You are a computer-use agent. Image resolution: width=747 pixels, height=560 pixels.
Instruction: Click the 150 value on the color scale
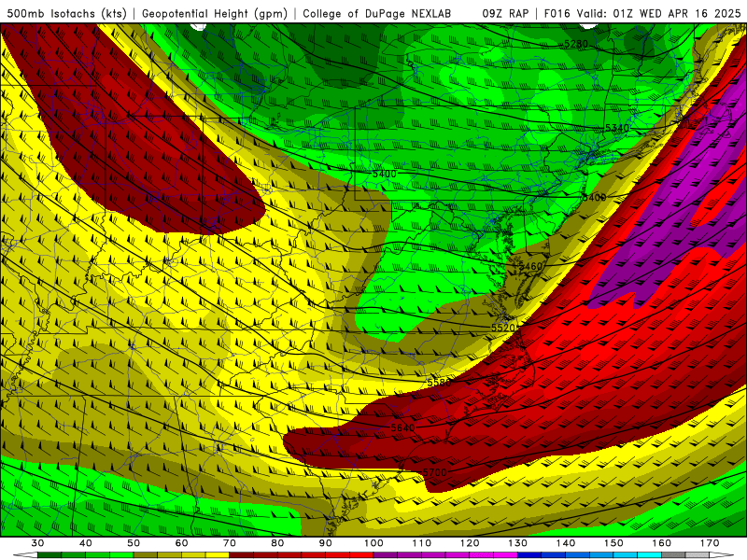click(x=613, y=543)
